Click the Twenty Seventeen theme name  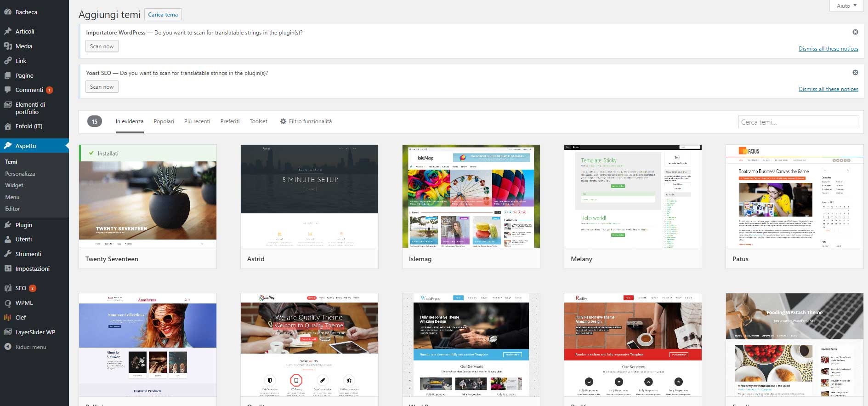[112, 259]
